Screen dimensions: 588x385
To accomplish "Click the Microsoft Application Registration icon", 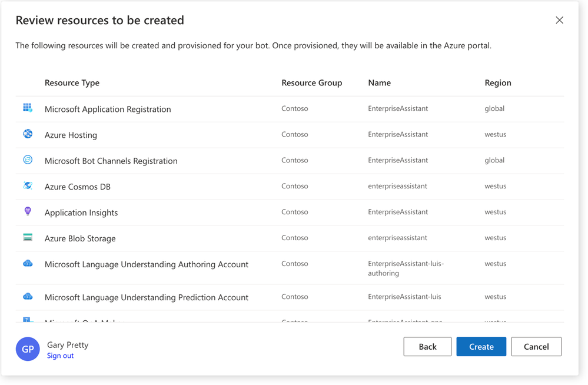I will coord(28,108).
